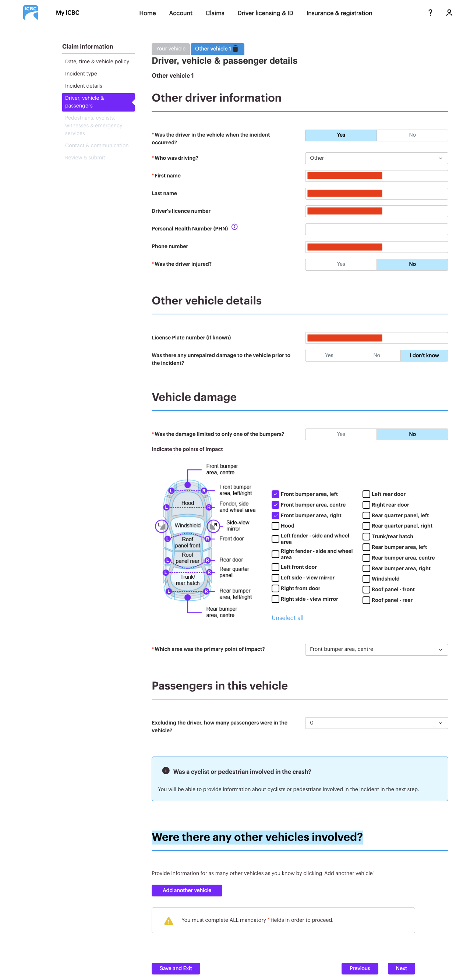Viewport: 470px width, 980px height.
Task: Open the Who was driving dropdown
Action: pyautogui.click(x=376, y=158)
